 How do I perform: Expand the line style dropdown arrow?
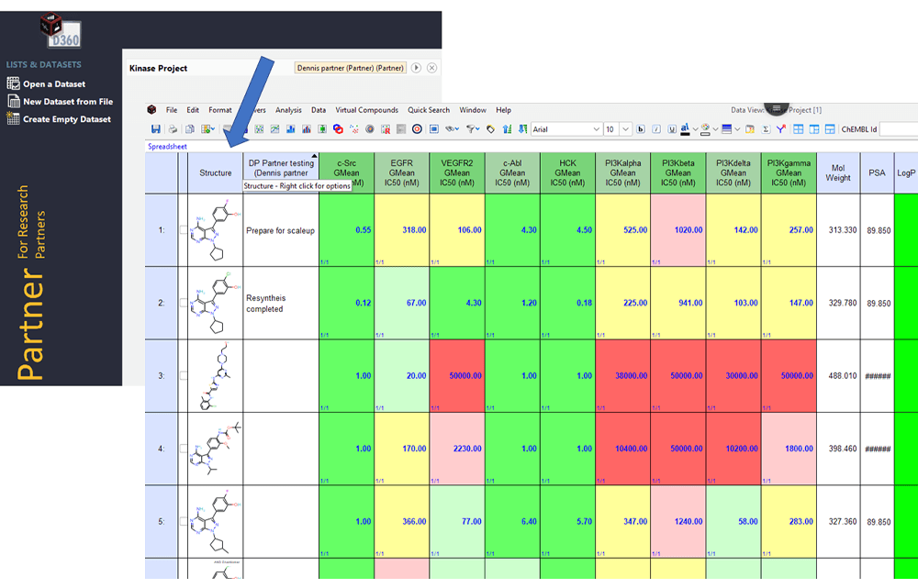[737, 129]
